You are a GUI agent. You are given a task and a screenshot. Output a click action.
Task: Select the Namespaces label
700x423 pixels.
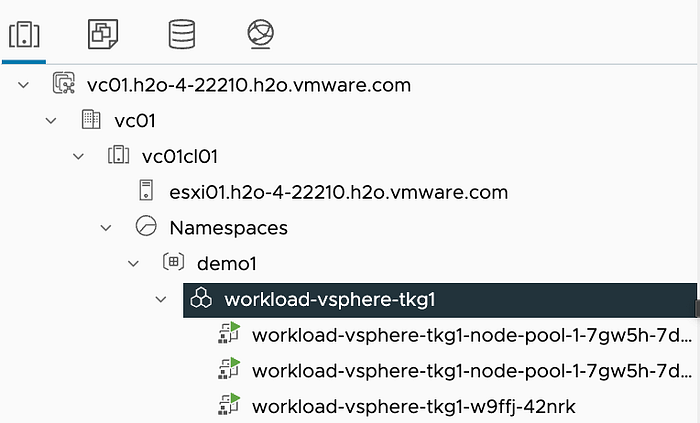[x=229, y=228]
